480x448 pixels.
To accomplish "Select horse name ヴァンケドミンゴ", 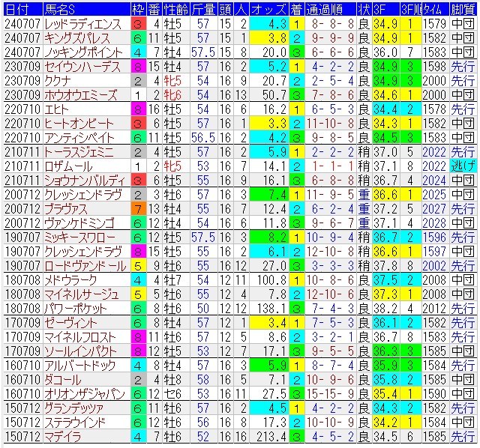I will pyautogui.click(x=79, y=223).
